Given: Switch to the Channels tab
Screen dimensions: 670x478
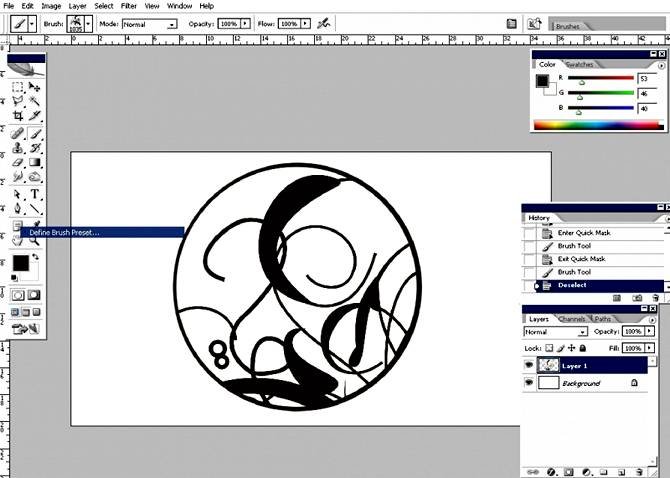Looking at the screenshot, I should [x=572, y=319].
